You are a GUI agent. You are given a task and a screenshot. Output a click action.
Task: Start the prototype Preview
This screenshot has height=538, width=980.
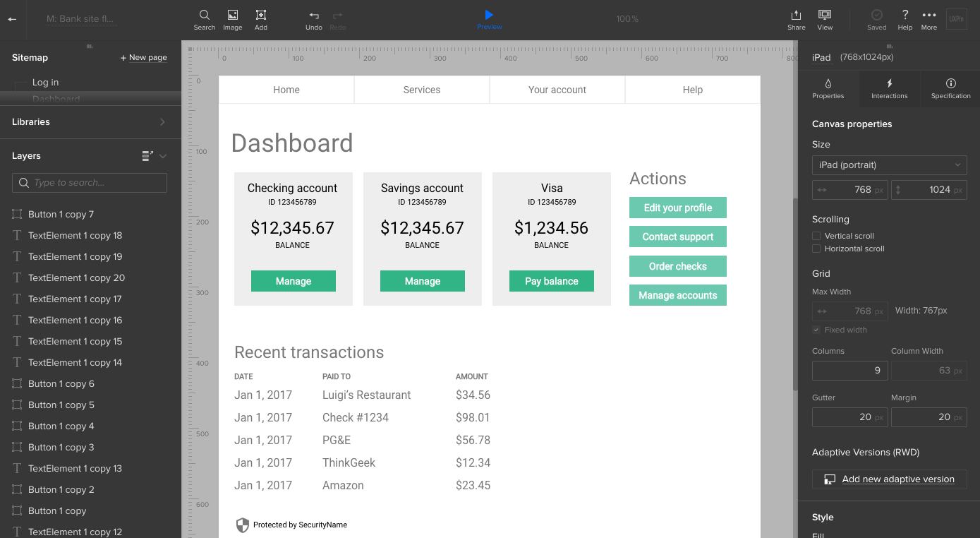[489, 16]
